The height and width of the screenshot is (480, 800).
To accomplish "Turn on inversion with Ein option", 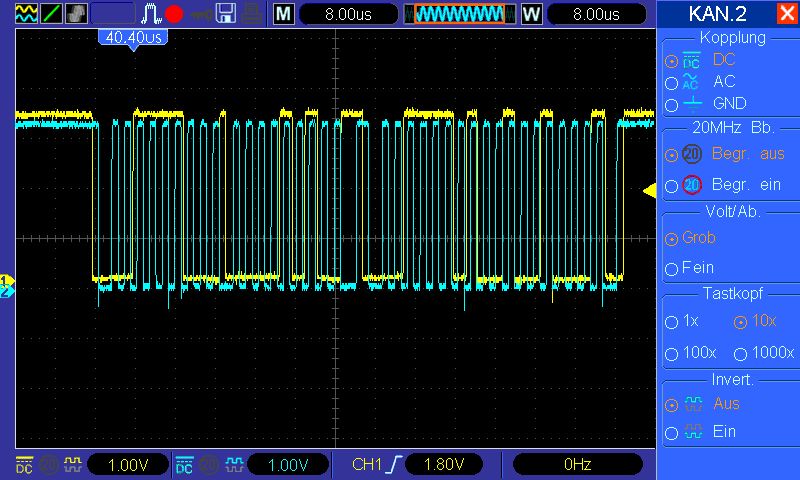I will tap(672, 433).
